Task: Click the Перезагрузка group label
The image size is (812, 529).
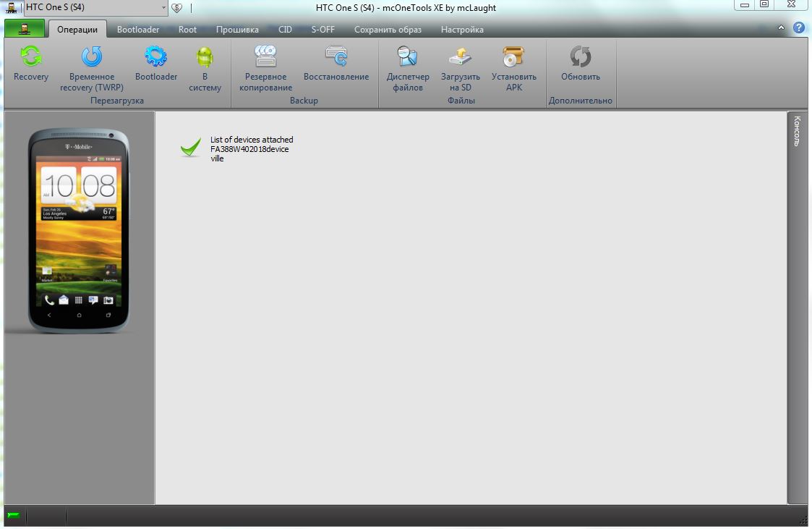Action: point(117,101)
